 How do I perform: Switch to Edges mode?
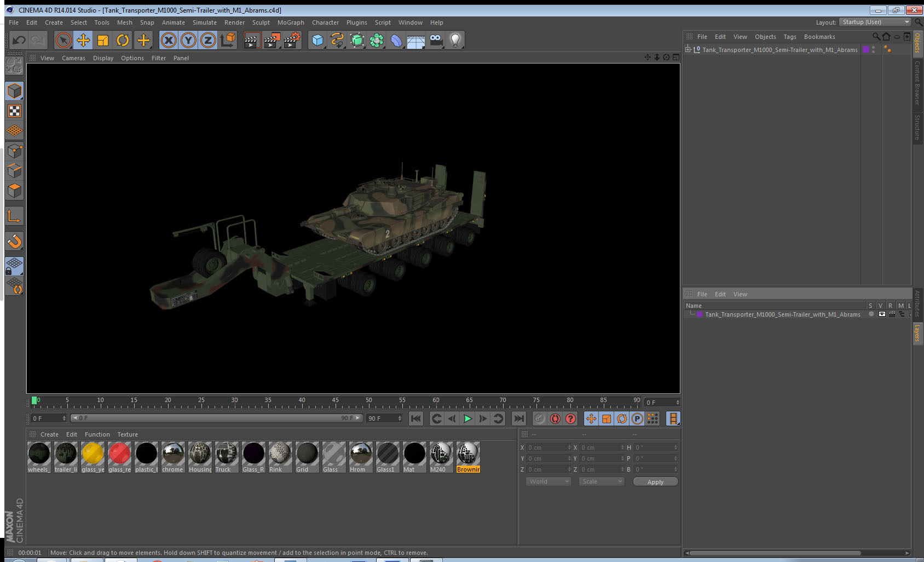tap(14, 171)
